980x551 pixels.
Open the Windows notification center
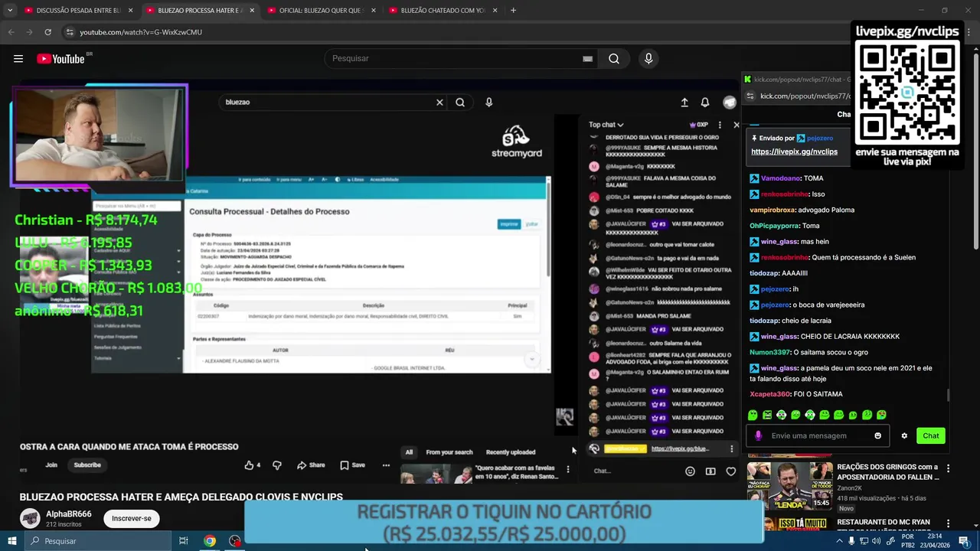pyautogui.click(x=964, y=541)
